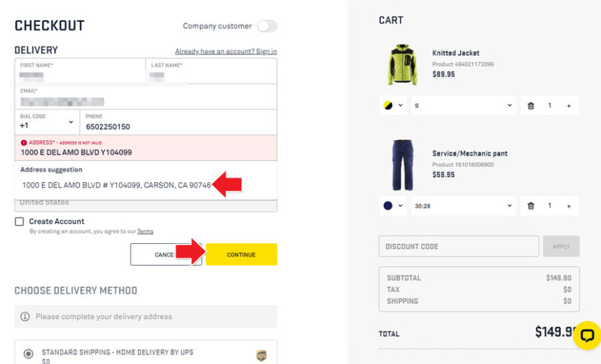
Task: Delete Knitted Jacket with trash icon
Action: click(x=531, y=106)
